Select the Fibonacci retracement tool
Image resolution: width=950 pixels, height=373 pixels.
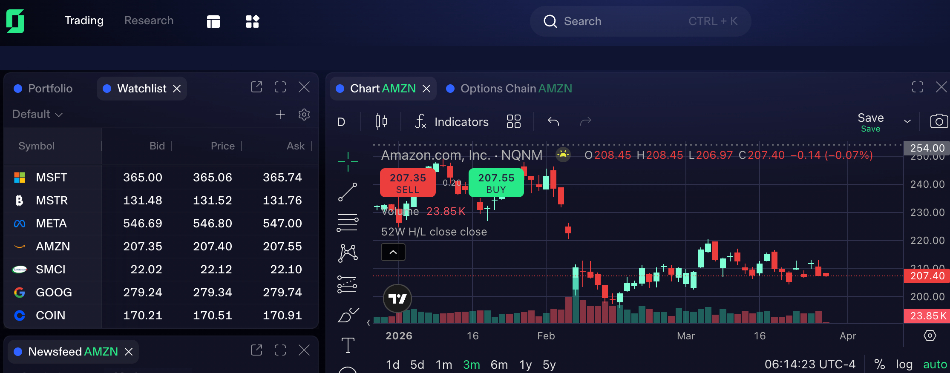click(x=348, y=223)
